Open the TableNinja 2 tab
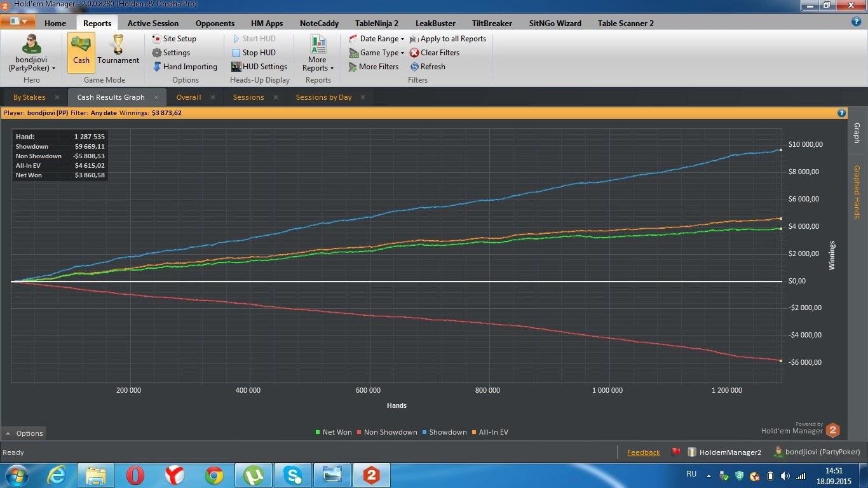 (x=377, y=23)
